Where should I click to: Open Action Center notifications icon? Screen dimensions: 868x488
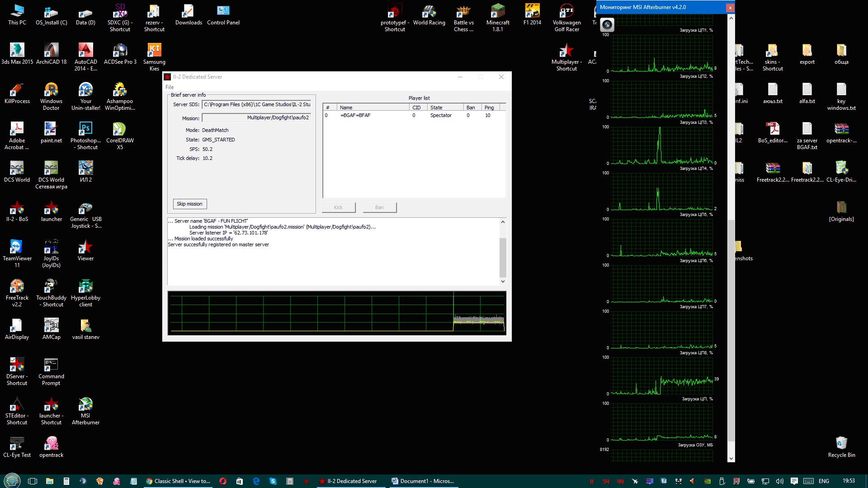click(x=794, y=481)
